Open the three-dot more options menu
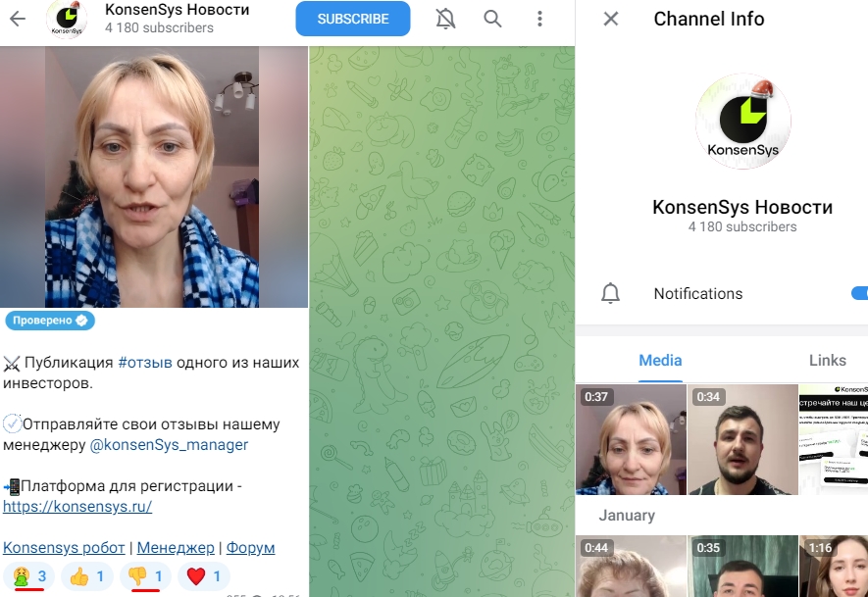This screenshot has width=868, height=597. coord(539,19)
